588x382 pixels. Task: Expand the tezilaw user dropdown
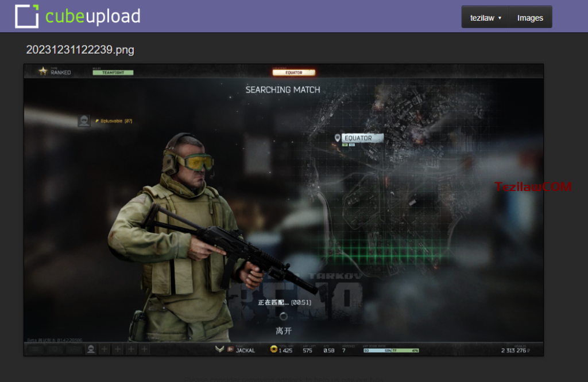(485, 18)
